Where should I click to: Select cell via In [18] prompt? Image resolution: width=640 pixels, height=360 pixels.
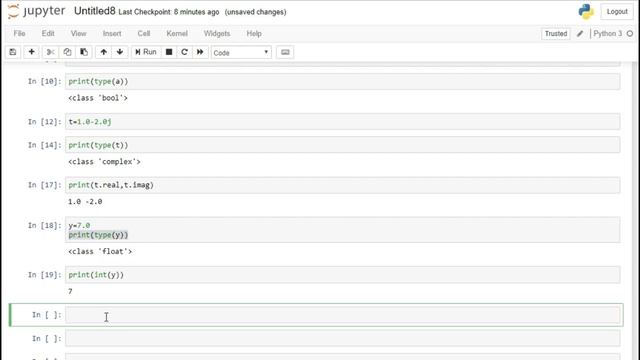(44, 225)
